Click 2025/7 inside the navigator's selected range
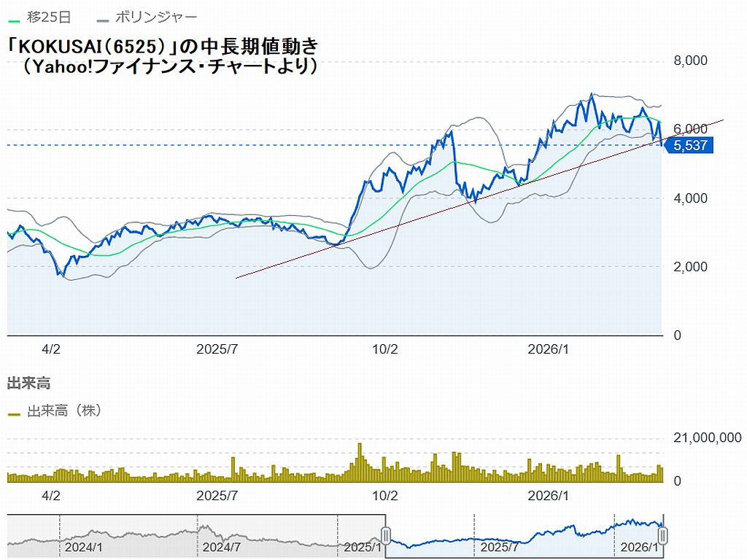The height and width of the screenshot is (560, 747). pyautogui.click(x=499, y=547)
